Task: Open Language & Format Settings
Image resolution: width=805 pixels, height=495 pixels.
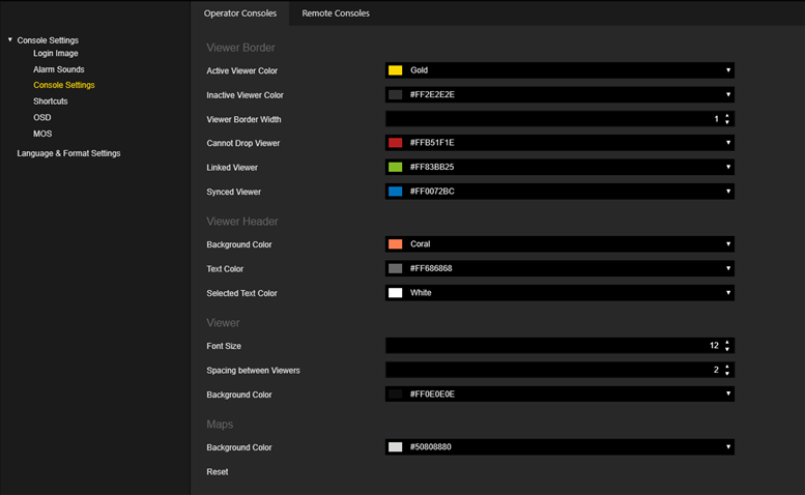Action: click(68, 153)
